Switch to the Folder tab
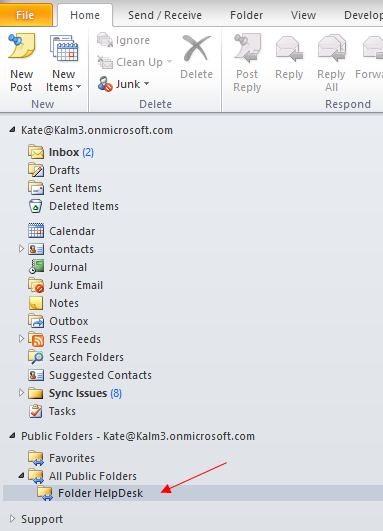This screenshot has height=531, width=383. [247, 15]
